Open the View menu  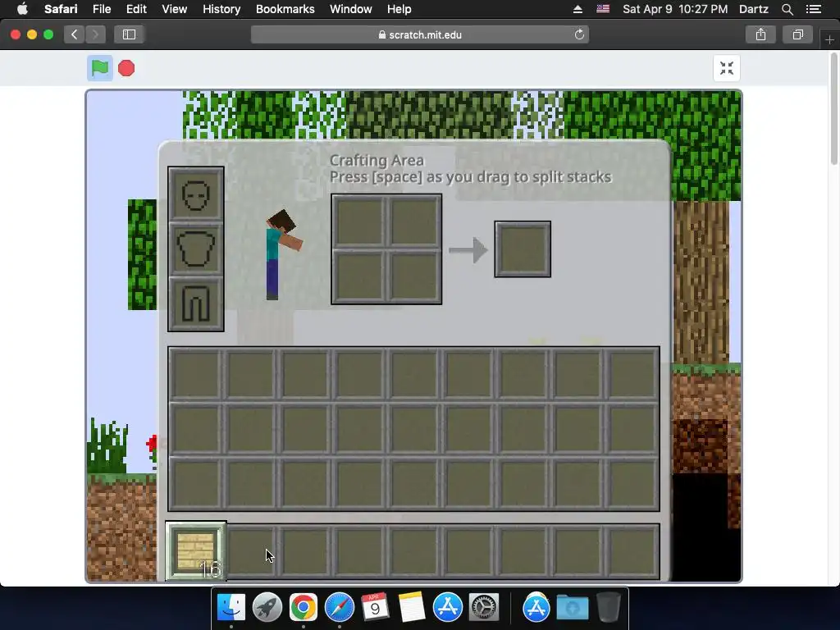pos(174,9)
